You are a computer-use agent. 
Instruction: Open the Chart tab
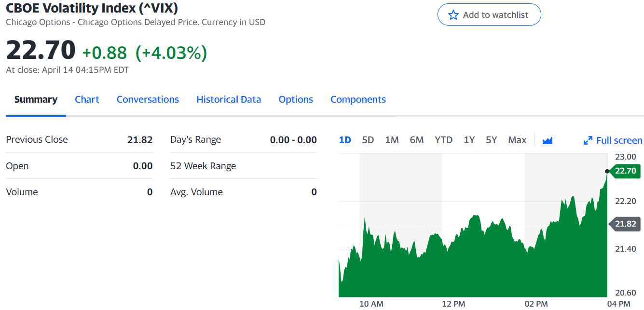[87, 99]
